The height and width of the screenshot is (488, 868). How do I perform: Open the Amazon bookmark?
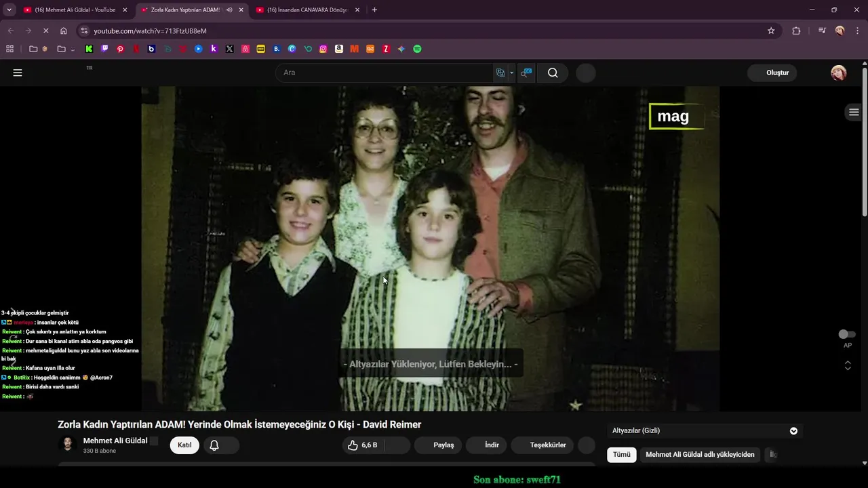(x=338, y=49)
